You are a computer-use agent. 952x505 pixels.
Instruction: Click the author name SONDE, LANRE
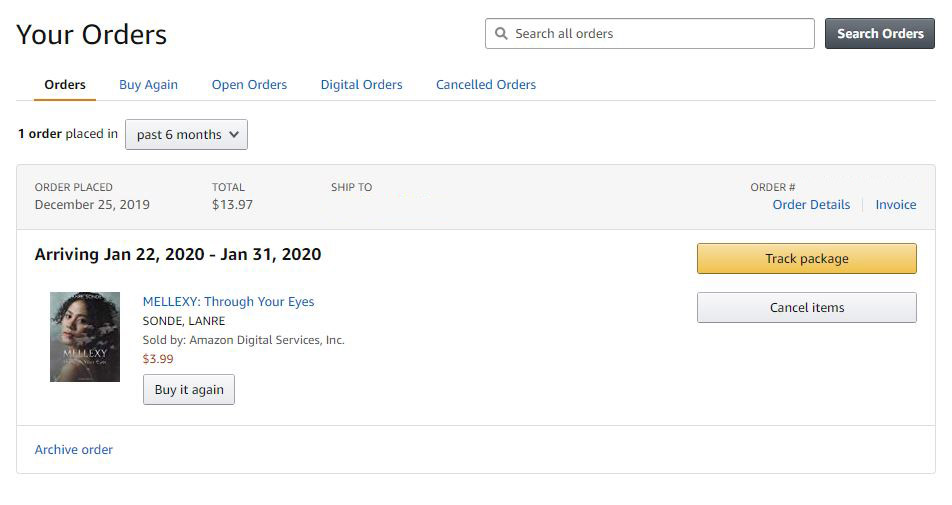(184, 321)
